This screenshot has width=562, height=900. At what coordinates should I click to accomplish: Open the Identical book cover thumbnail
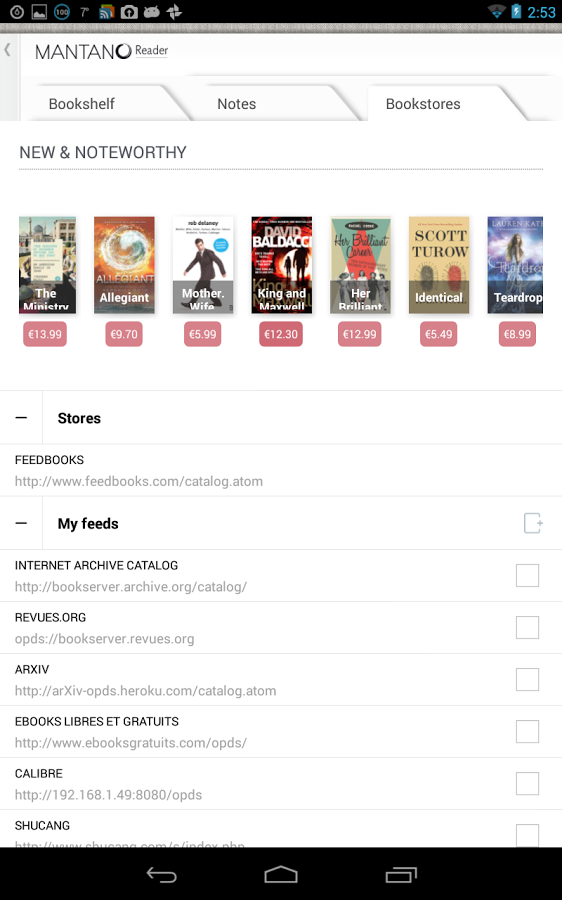(439, 265)
